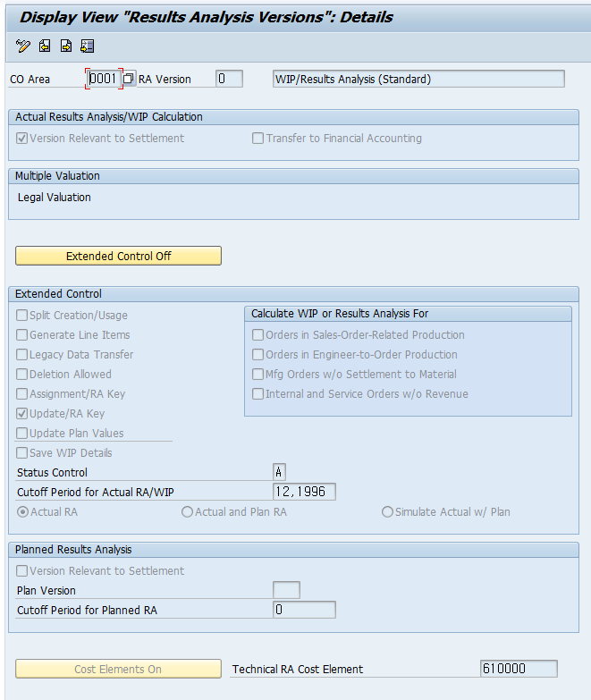
Task: Uncheck Update/RA Key checkbox
Action: pyautogui.click(x=21, y=413)
